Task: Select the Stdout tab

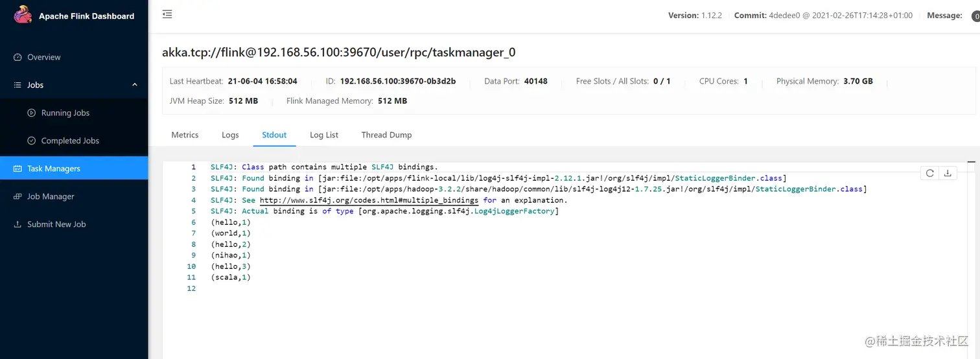Action: (274, 135)
